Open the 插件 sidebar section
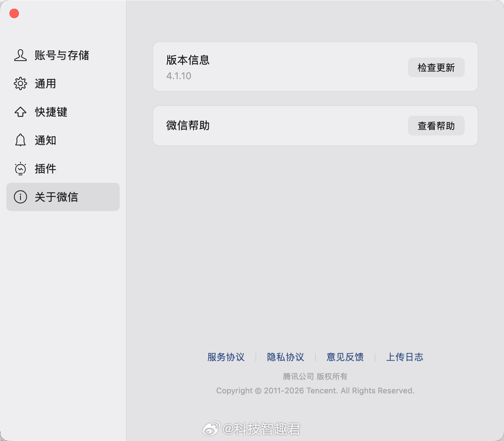The image size is (504, 441). pyautogui.click(x=63, y=169)
